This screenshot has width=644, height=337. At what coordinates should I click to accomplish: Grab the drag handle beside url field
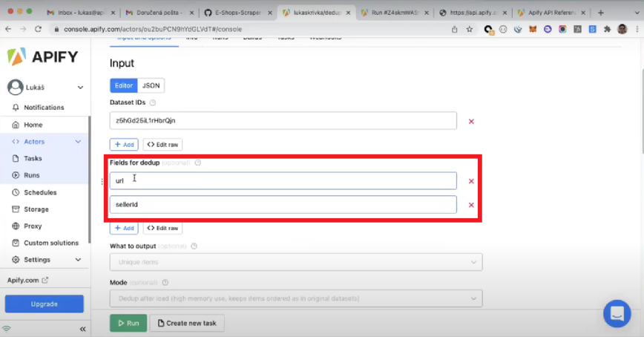click(102, 181)
